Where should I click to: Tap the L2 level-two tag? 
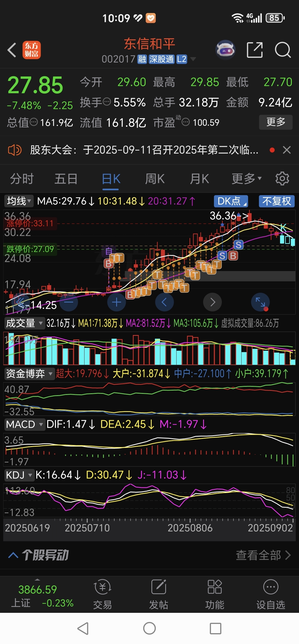click(182, 59)
